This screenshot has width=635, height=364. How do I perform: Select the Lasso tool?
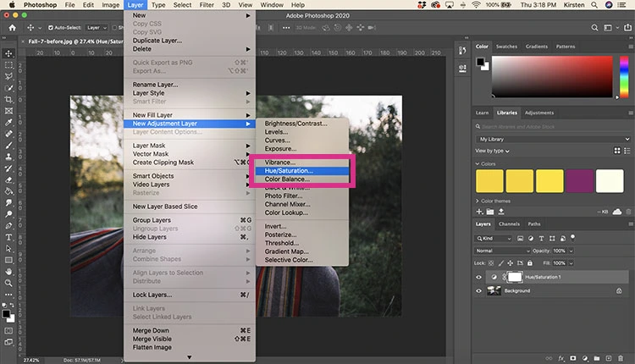coord(8,76)
